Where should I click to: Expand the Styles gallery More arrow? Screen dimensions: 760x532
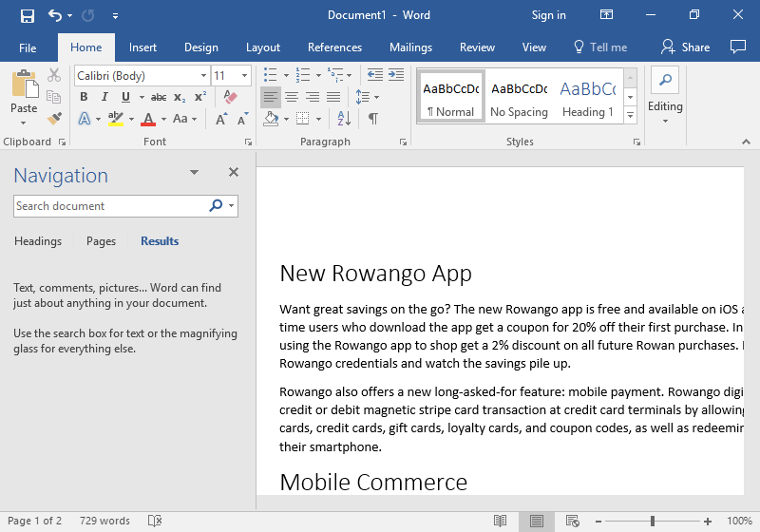coord(629,115)
